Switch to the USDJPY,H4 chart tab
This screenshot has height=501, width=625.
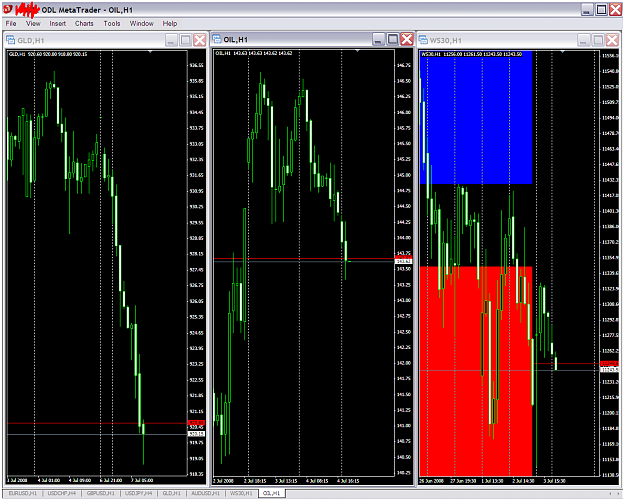pyautogui.click(x=139, y=493)
